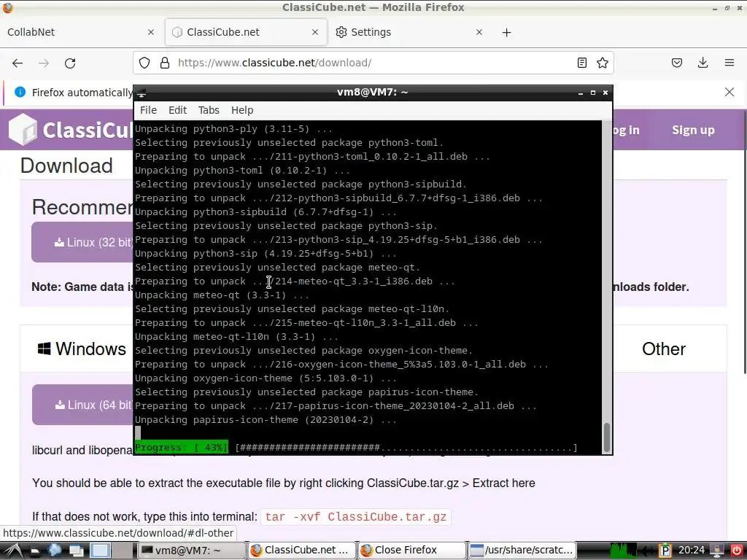Maximize the vm8@VM7 terminal window

point(592,93)
